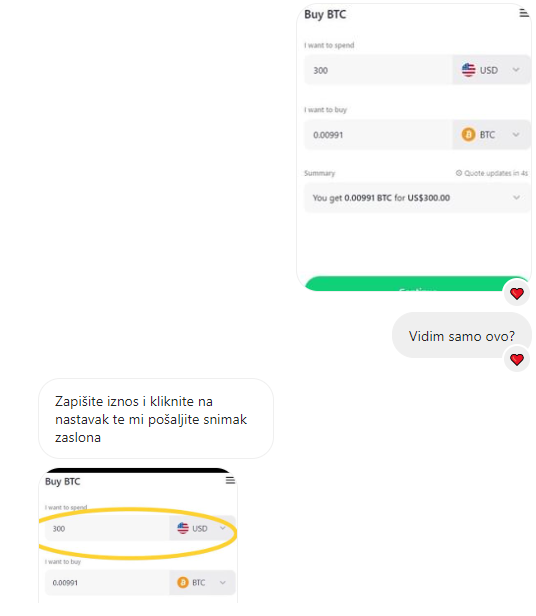The height and width of the screenshot is (616, 536).
Task: Click US flag icon in top spend field
Action: point(468,70)
